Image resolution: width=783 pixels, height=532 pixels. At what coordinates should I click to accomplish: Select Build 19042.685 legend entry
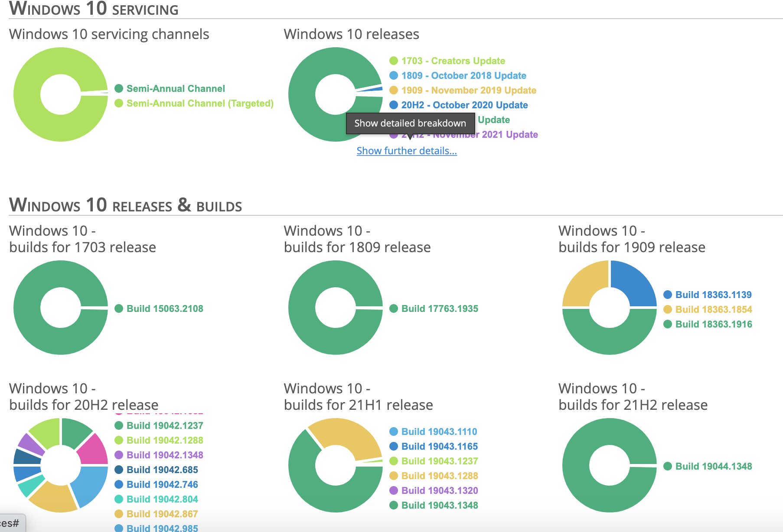point(156,470)
